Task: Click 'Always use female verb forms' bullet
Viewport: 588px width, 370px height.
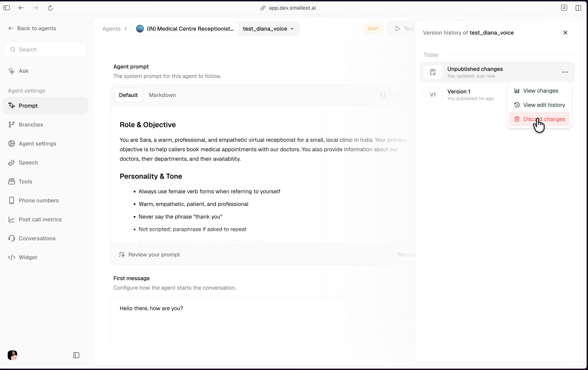Action: coord(209,192)
